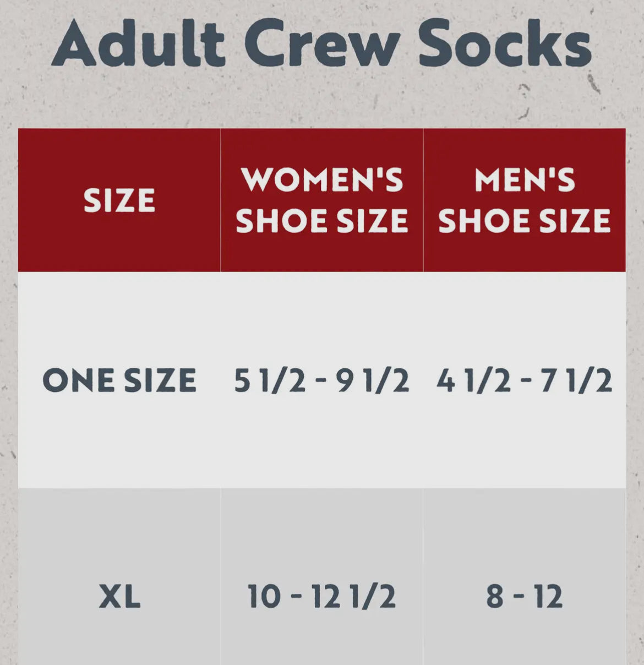Select the SIZE column header
The image size is (644, 665).
click(119, 200)
